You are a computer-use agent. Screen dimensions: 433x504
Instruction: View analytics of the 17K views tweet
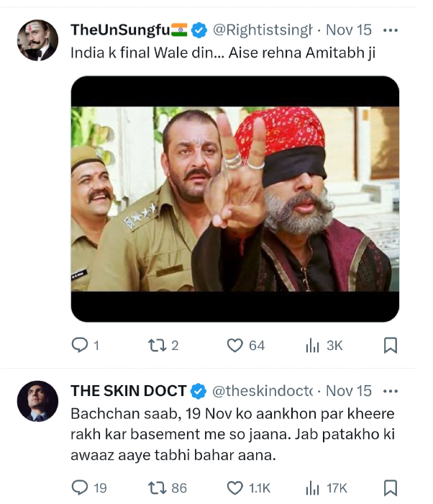313,487
